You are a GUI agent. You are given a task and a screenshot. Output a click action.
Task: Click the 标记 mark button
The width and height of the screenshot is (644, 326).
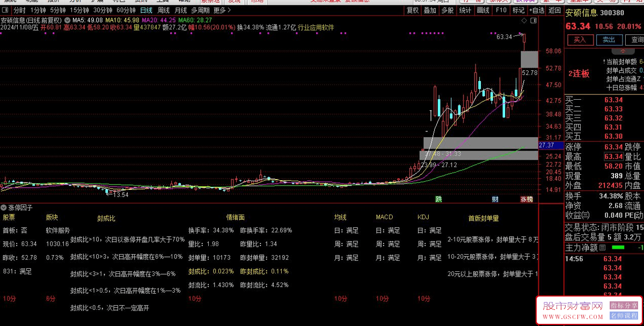518,10
